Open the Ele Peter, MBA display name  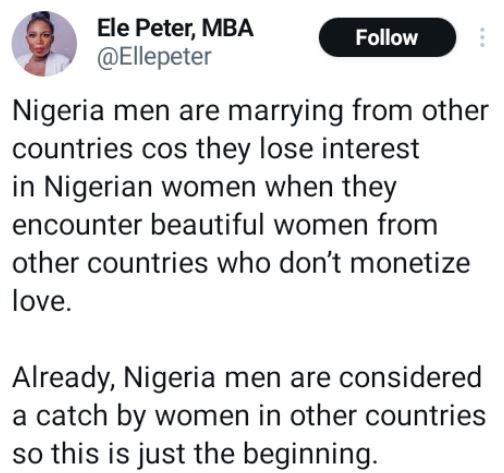tap(175, 28)
